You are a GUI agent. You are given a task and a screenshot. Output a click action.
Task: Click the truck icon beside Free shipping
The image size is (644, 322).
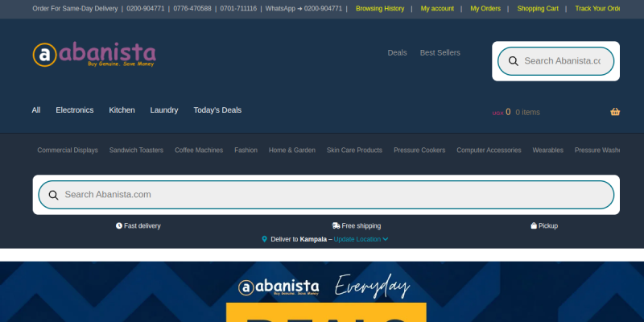tap(336, 225)
